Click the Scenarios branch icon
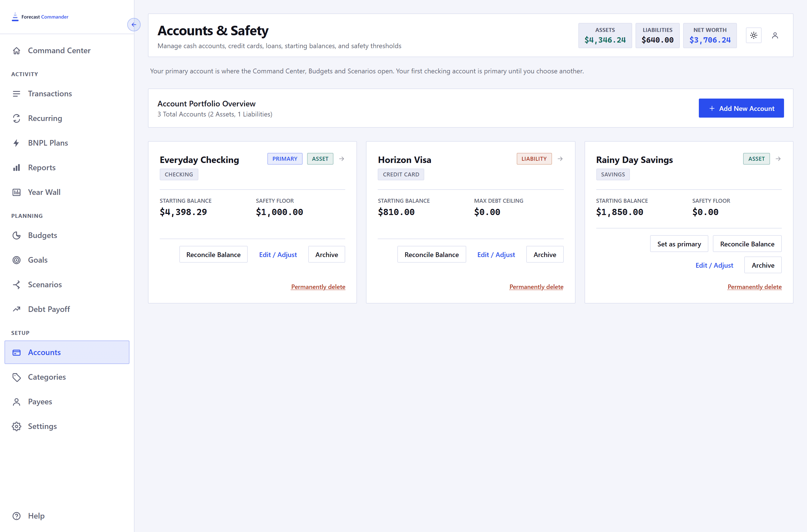 click(x=16, y=285)
